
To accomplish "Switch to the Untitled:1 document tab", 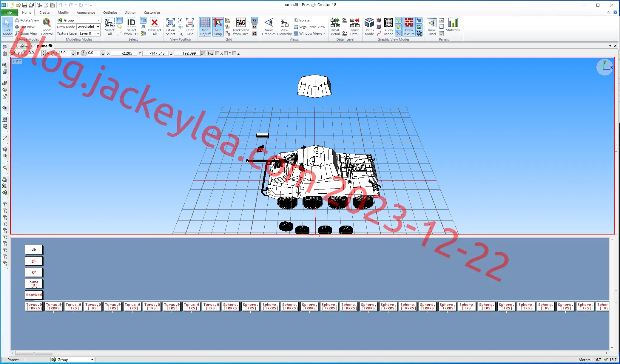I will tap(24, 46).
